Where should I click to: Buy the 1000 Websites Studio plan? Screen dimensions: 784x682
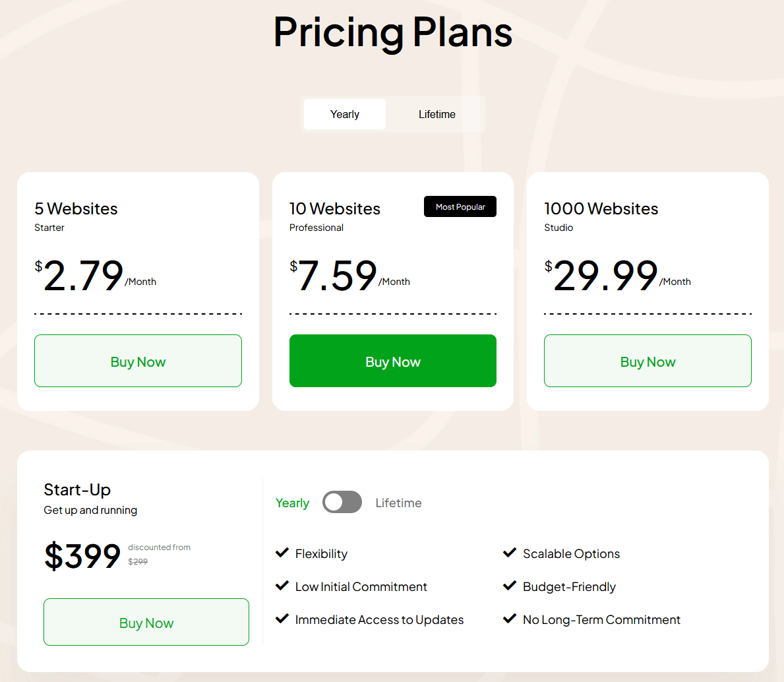click(x=648, y=361)
